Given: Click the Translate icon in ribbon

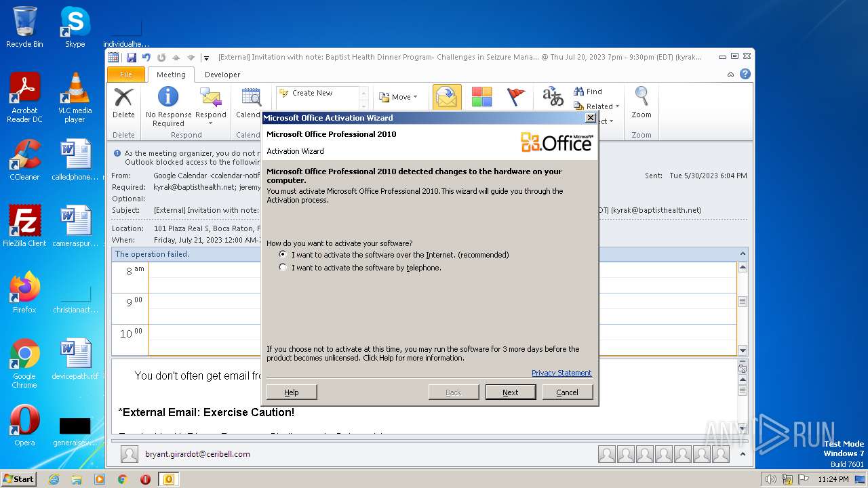Looking at the screenshot, I should [553, 97].
